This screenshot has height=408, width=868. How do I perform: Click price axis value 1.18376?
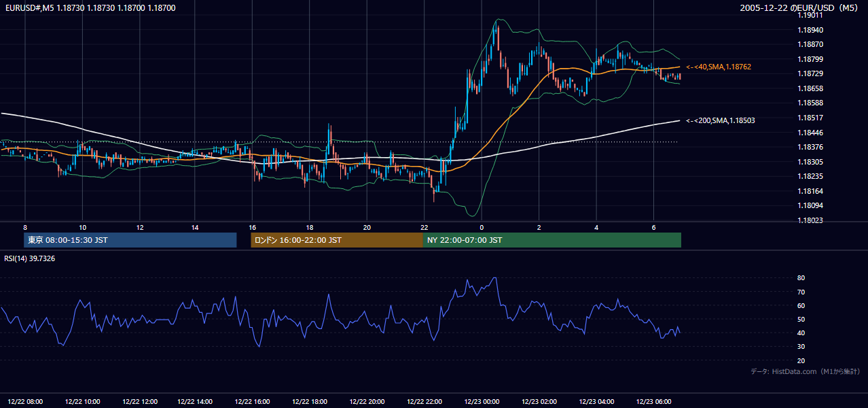811,147
